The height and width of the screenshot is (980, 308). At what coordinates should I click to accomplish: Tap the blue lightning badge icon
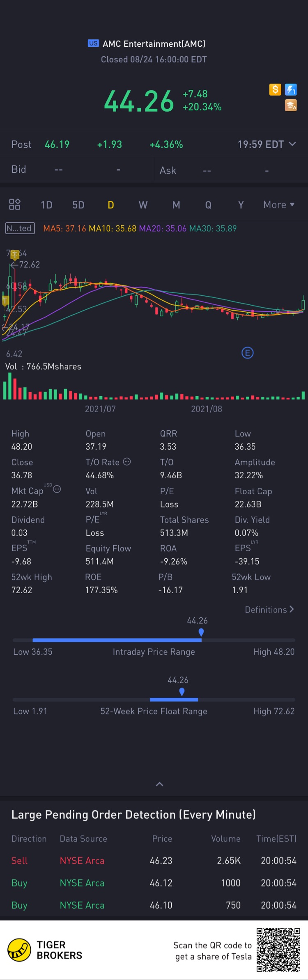tap(291, 89)
